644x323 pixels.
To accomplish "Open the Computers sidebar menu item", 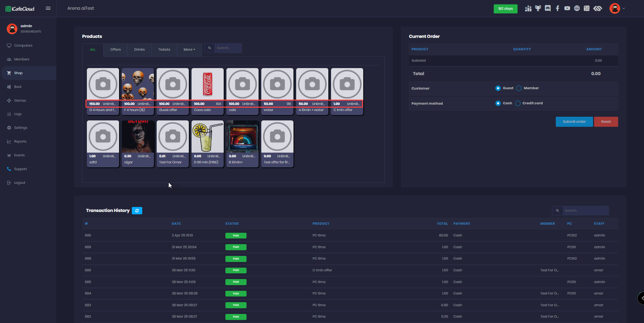I will (23, 46).
